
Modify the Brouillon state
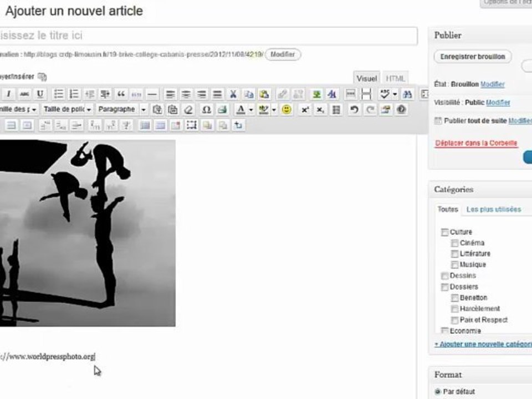coord(493,84)
